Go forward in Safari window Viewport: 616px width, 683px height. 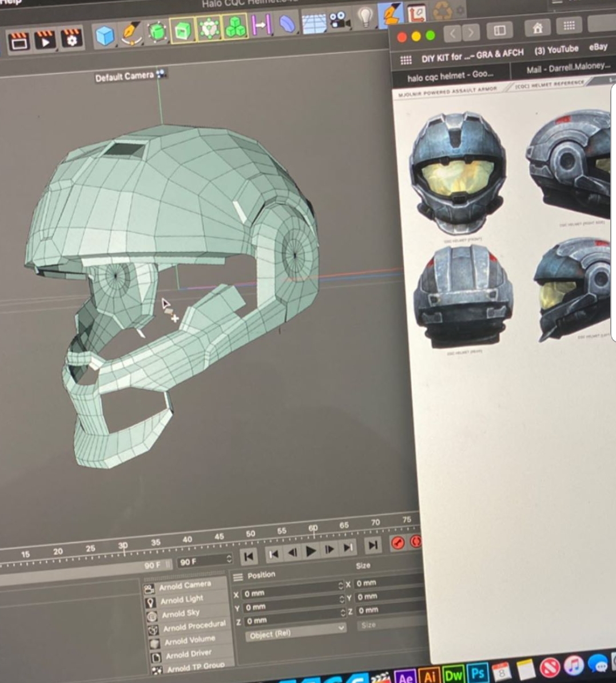click(x=471, y=32)
